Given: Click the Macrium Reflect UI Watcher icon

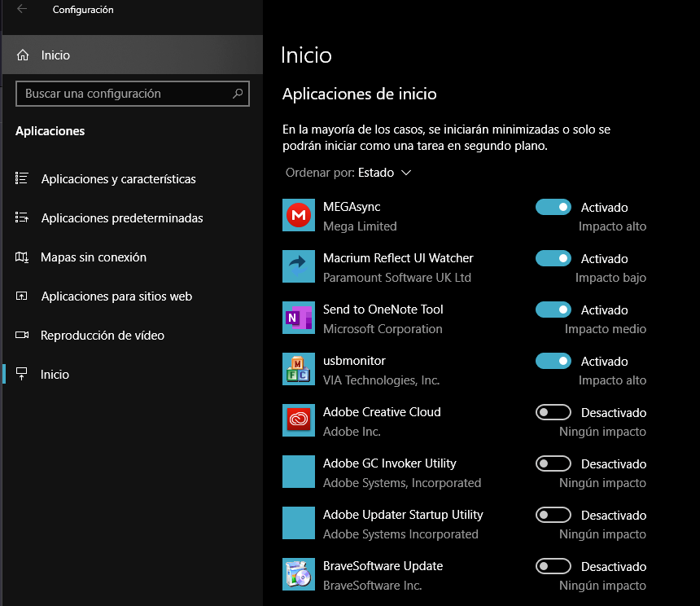Looking at the screenshot, I should click(x=299, y=266).
